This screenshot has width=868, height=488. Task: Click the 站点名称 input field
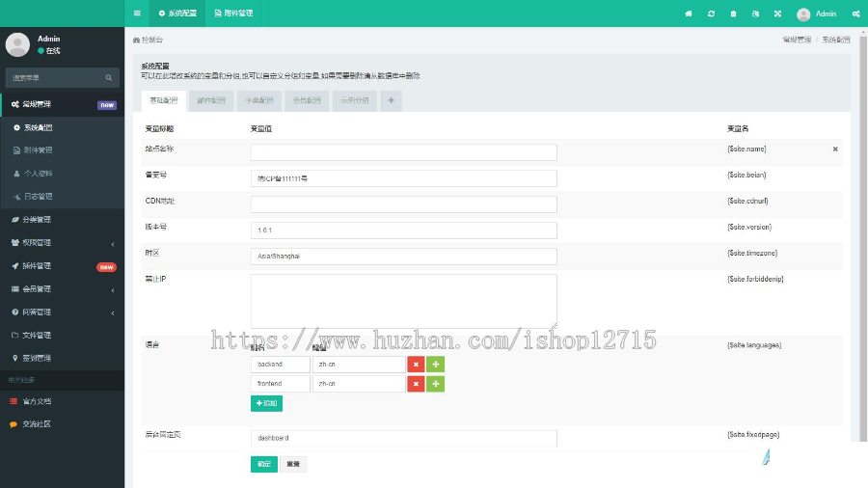click(x=403, y=152)
